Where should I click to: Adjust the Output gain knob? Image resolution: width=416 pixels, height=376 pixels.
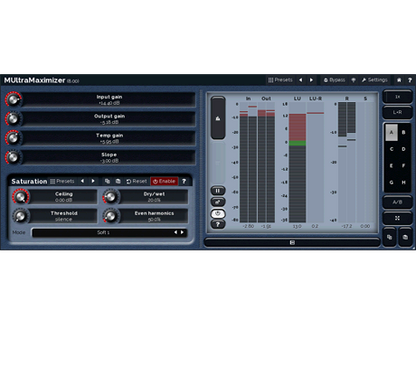click(13, 119)
